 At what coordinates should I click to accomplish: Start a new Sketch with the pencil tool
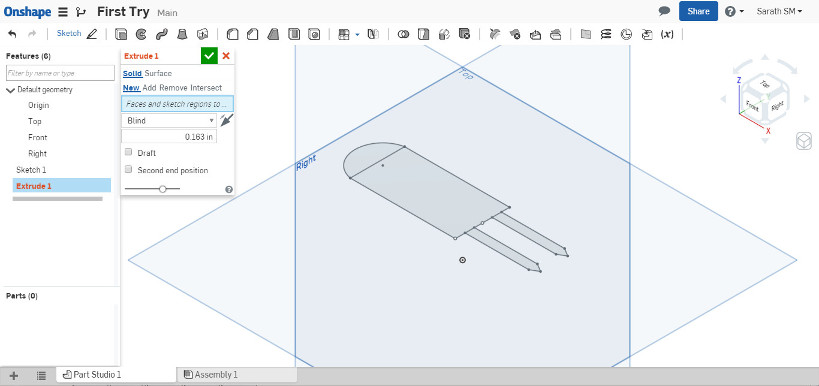(x=77, y=34)
